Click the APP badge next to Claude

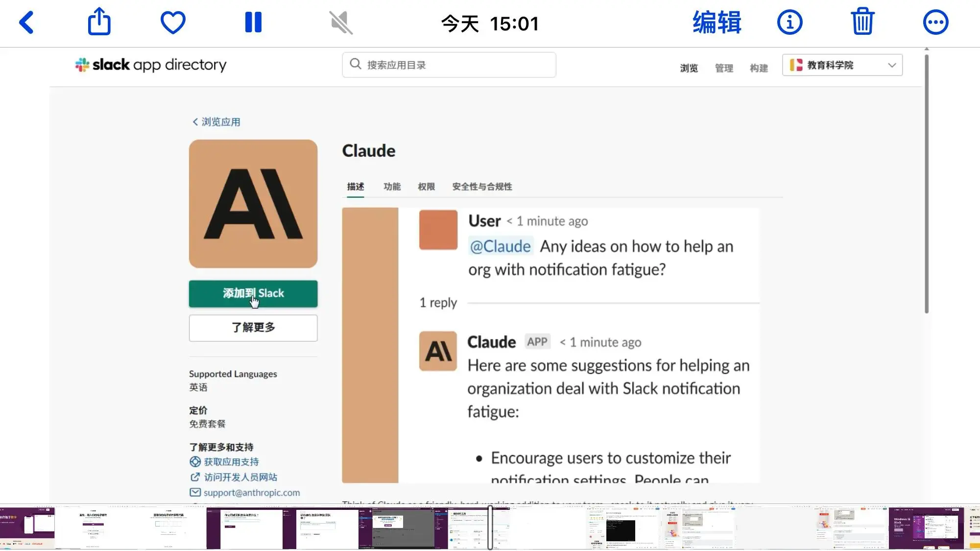[x=537, y=342]
